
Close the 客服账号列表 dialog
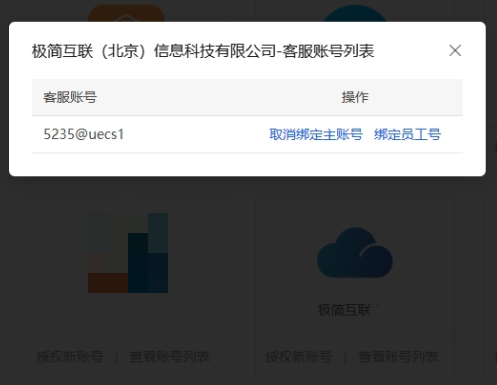(x=455, y=51)
